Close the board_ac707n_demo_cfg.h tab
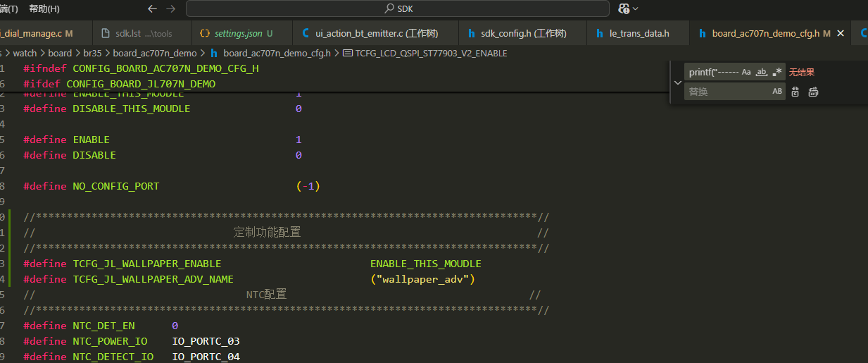The height and width of the screenshot is (363, 868). [840, 33]
